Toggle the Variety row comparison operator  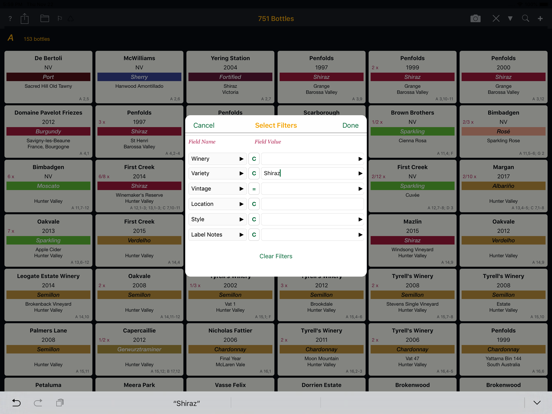click(254, 173)
